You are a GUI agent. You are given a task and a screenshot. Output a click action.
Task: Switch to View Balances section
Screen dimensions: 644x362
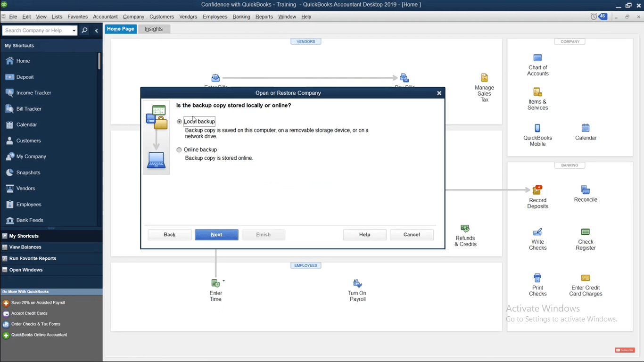51,247
